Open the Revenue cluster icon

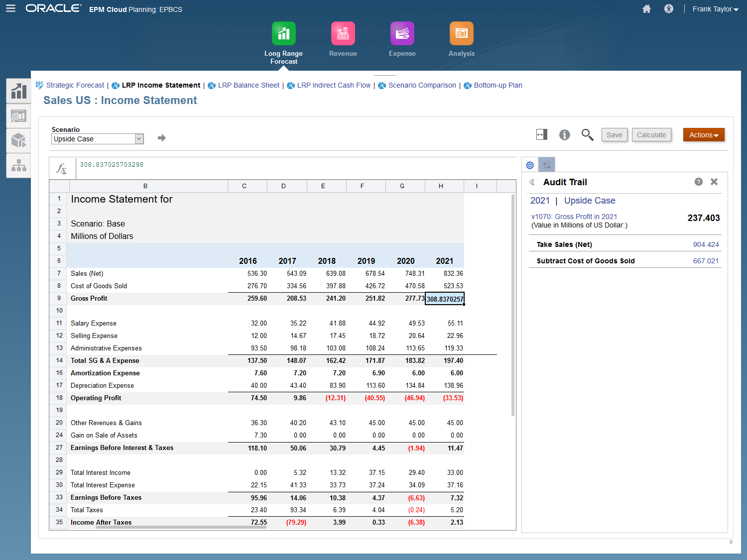click(343, 34)
